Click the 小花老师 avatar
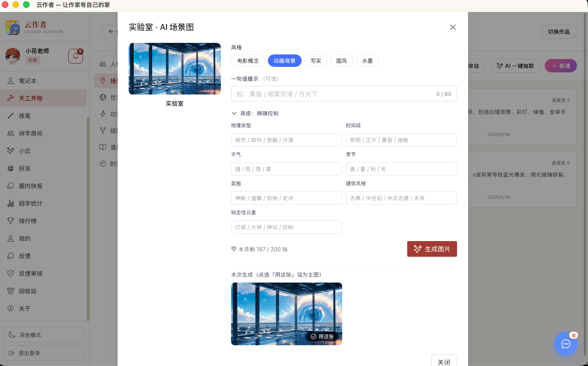Screen dimensions: 588x366 pos(12,56)
